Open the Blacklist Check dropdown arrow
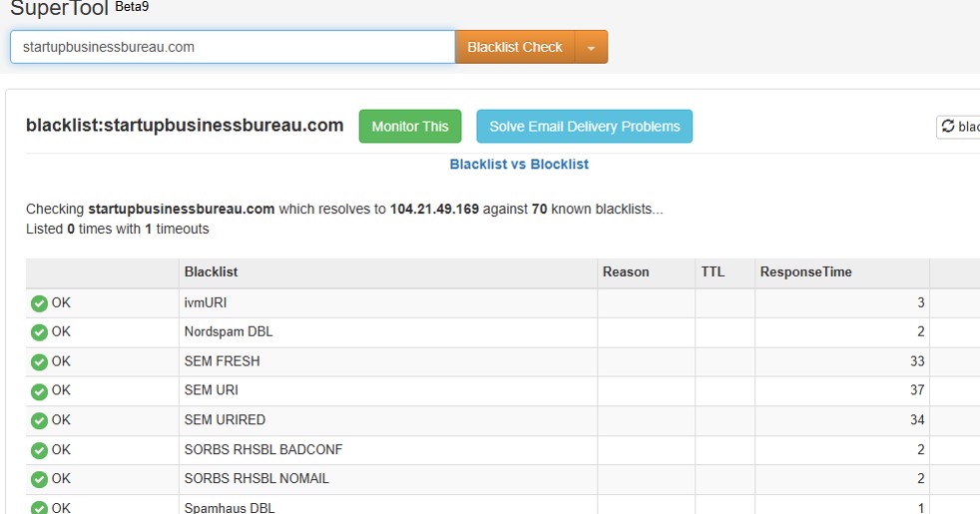This screenshot has width=980, height=514. pos(591,47)
